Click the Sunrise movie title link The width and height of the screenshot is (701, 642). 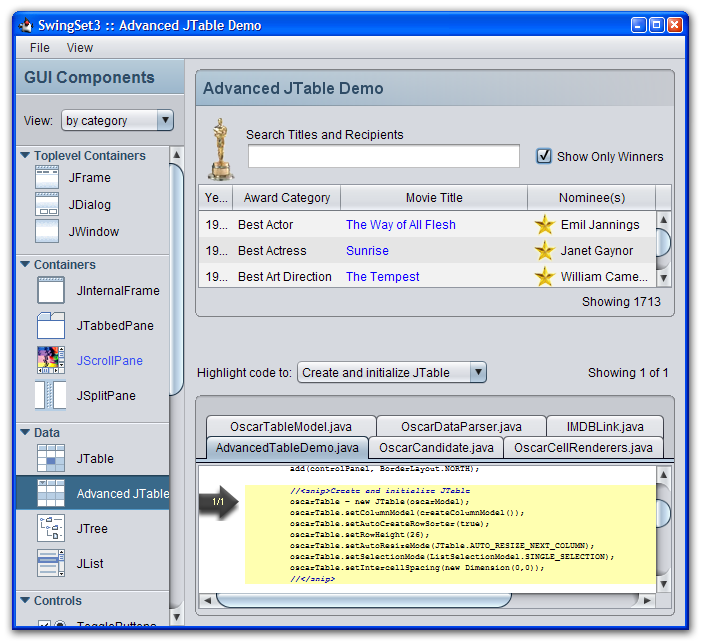(367, 251)
